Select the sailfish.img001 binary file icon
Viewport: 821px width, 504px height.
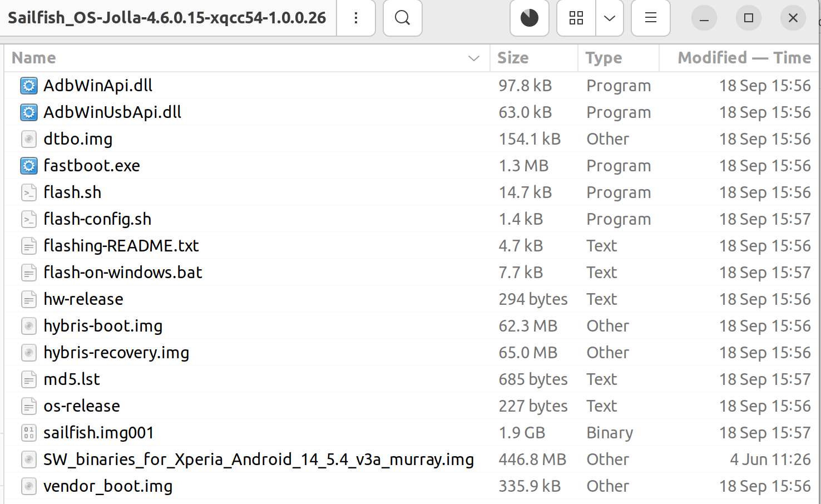point(29,433)
